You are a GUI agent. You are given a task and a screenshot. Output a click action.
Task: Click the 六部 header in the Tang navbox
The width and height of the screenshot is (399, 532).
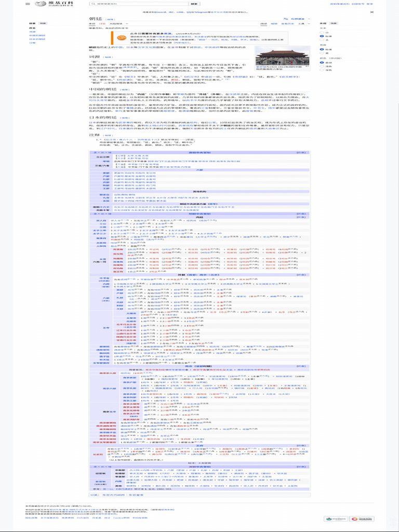click(x=199, y=169)
